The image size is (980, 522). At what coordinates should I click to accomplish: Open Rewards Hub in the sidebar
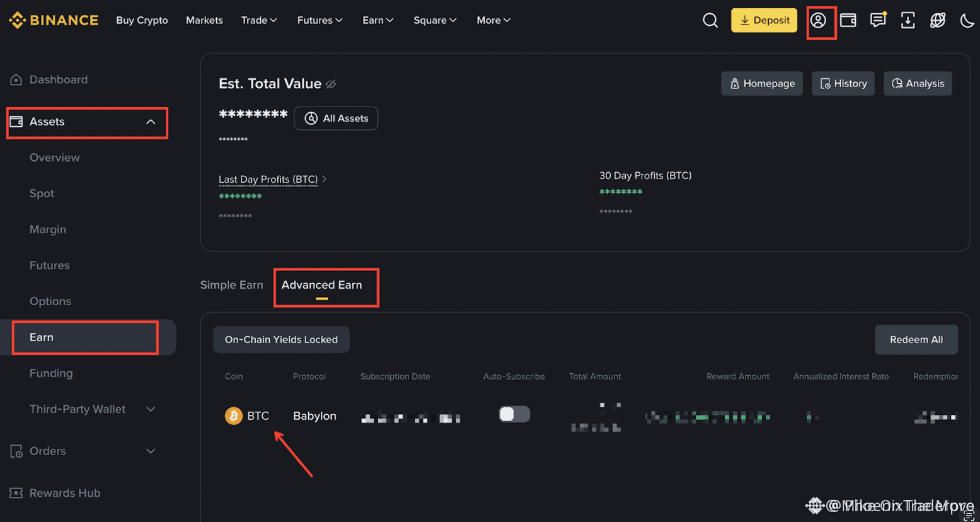click(x=65, y=493)
